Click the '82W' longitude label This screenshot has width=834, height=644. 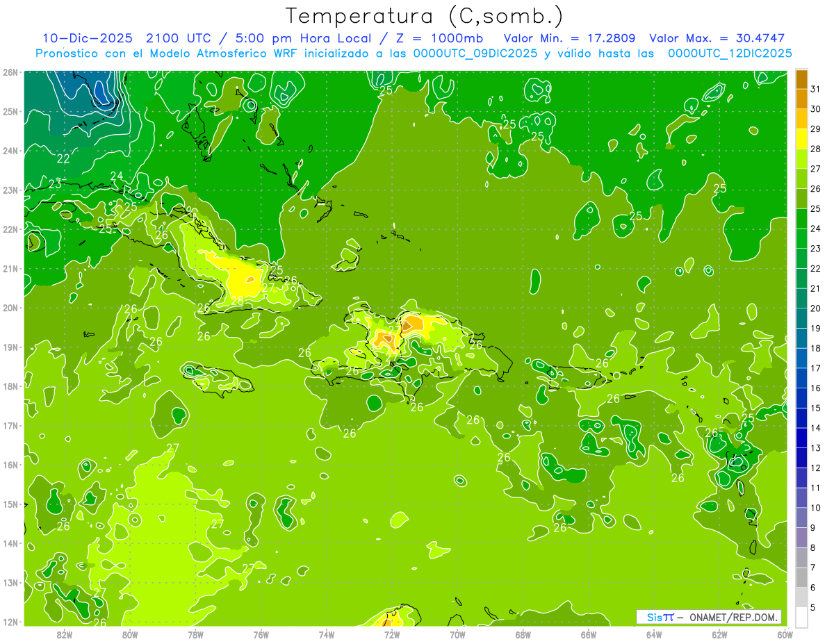coord(65,634)
